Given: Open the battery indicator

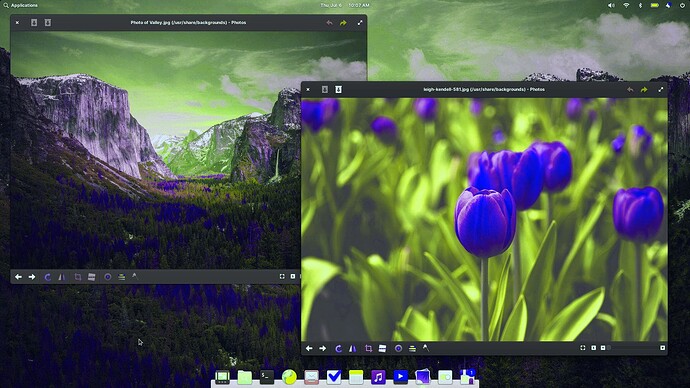Looking at the screenshot, I should point(655,5).
